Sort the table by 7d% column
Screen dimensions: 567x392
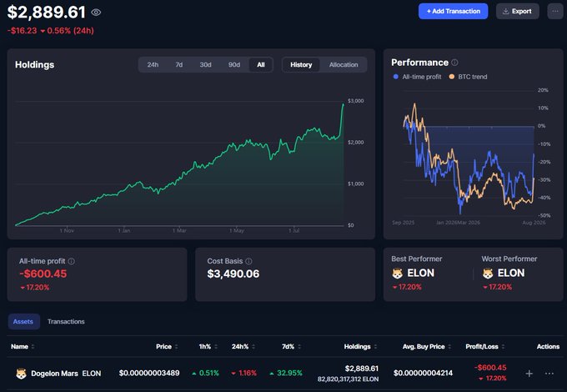[291, 346]
